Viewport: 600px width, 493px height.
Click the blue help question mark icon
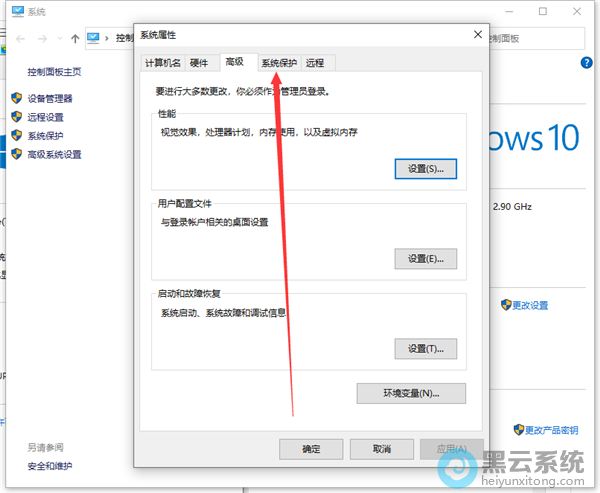[x=587, y=62]
